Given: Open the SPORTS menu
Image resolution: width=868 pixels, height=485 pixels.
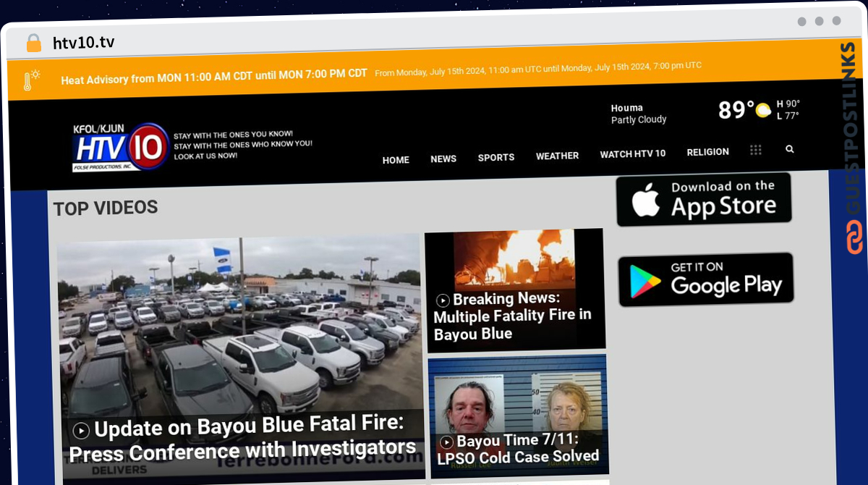Looking at the screenshot, I should click(496, 157).
